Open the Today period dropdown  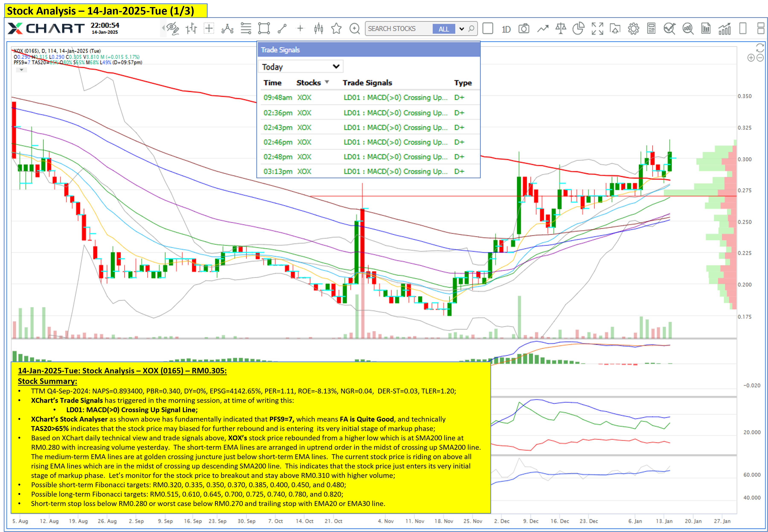pyautogui.click(x=300, y=67)
